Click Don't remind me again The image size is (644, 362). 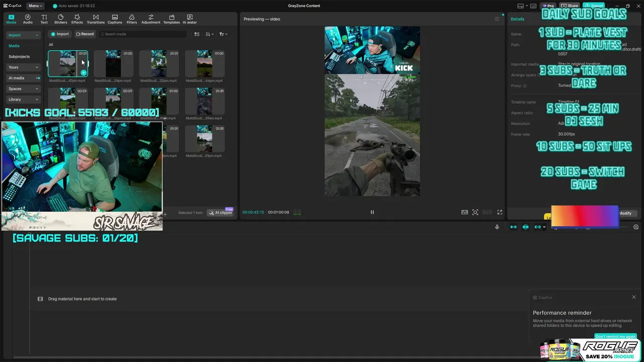pos(616,336)
